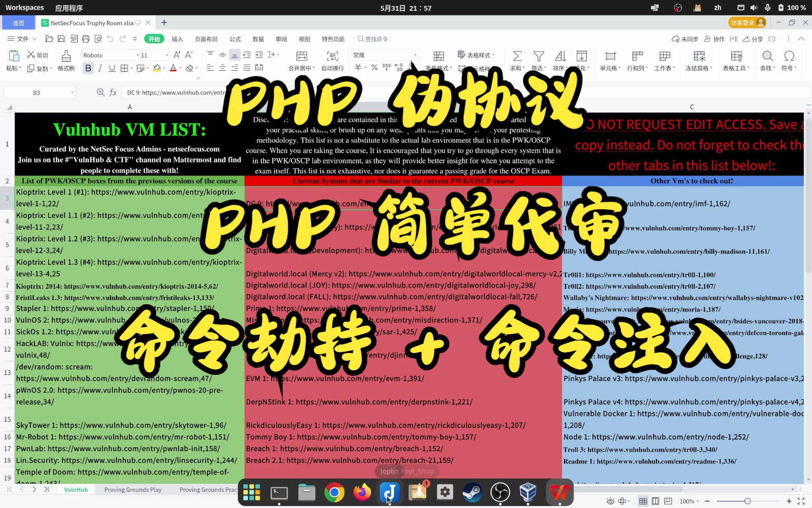The image size is (812, 508).
Task: Click the Wrap Text (自动换行) icon
Action: (x=332, y=56)
